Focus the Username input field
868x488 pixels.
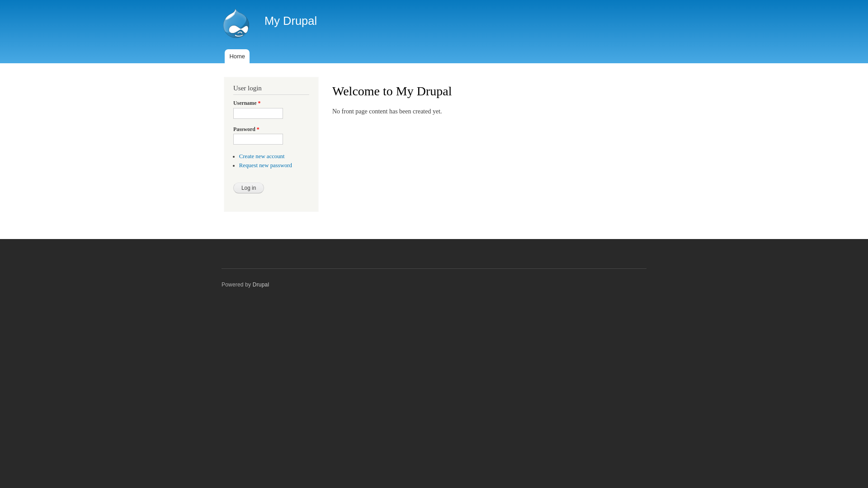pyautogui.click(x=258, y=113)
